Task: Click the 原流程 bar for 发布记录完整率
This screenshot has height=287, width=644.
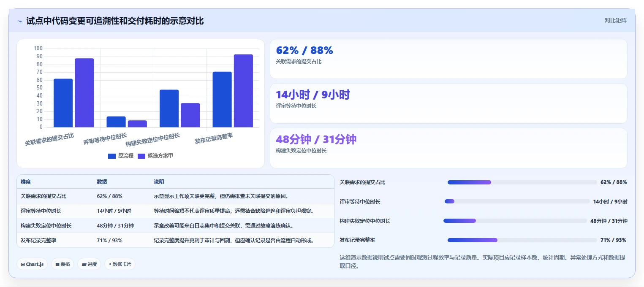Action: [x=222, y=100]
